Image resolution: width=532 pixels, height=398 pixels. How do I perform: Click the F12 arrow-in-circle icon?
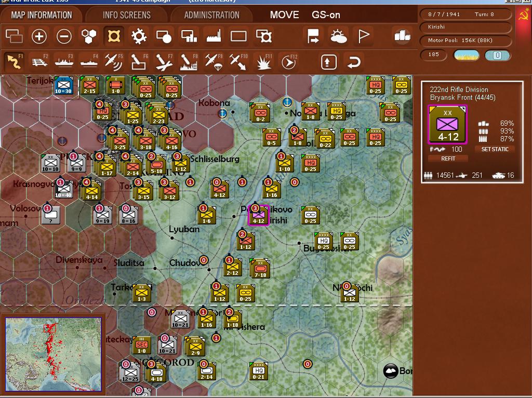pyautogui.click(x=289, y=62)
